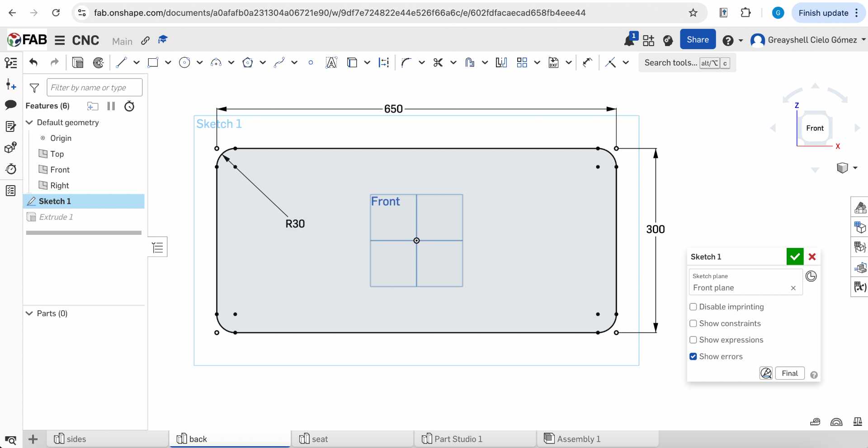The width and height of the screenshot is (868, 448).
Task: Select the Polygon sketch tool
Action: [x=247, y=62]
